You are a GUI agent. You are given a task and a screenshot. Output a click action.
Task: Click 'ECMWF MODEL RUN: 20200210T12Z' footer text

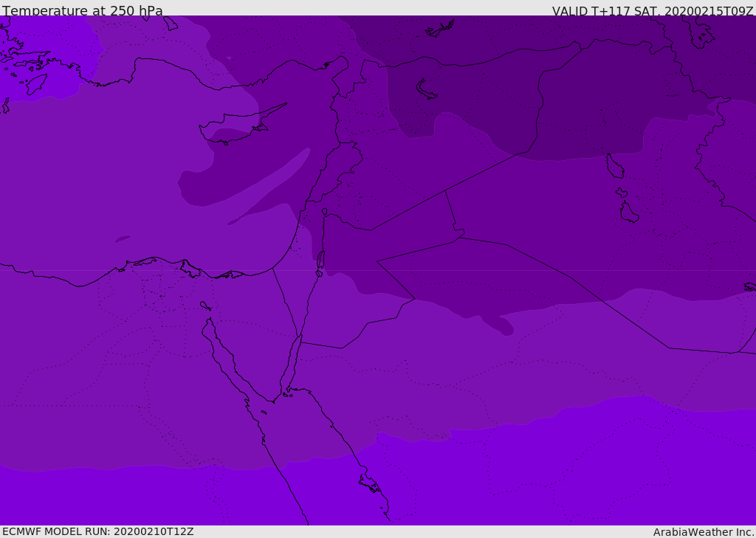click(98, 531)
